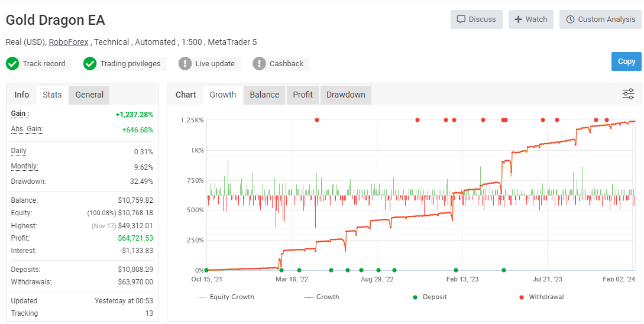Click the Tracking count 13
Screen dimensions: 644x324
coord(149,313)
